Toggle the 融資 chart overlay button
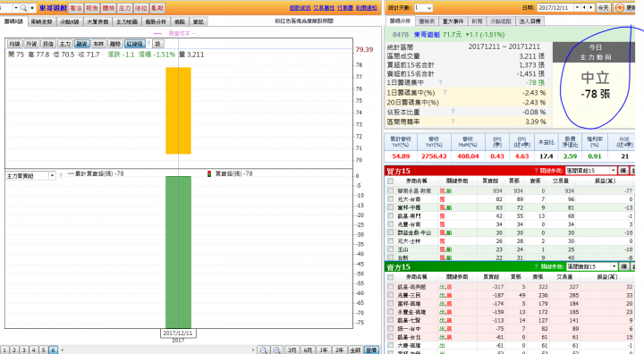 point(81,44)
